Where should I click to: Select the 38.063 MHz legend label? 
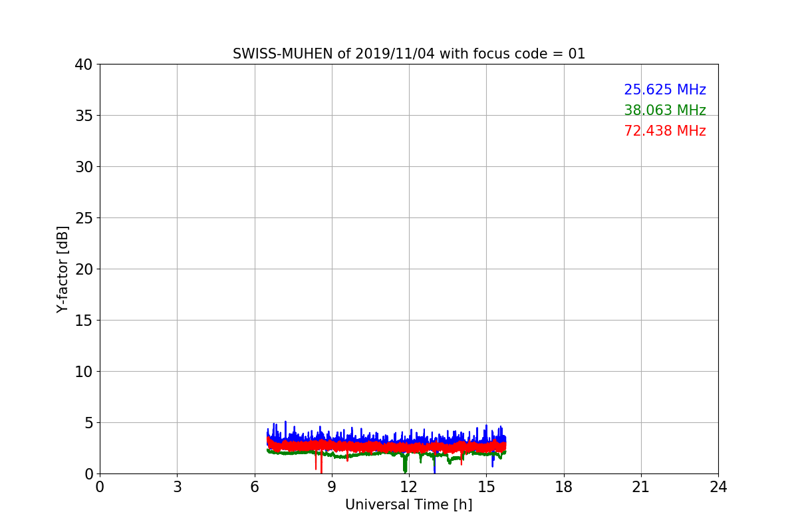[x=665, y=110]
